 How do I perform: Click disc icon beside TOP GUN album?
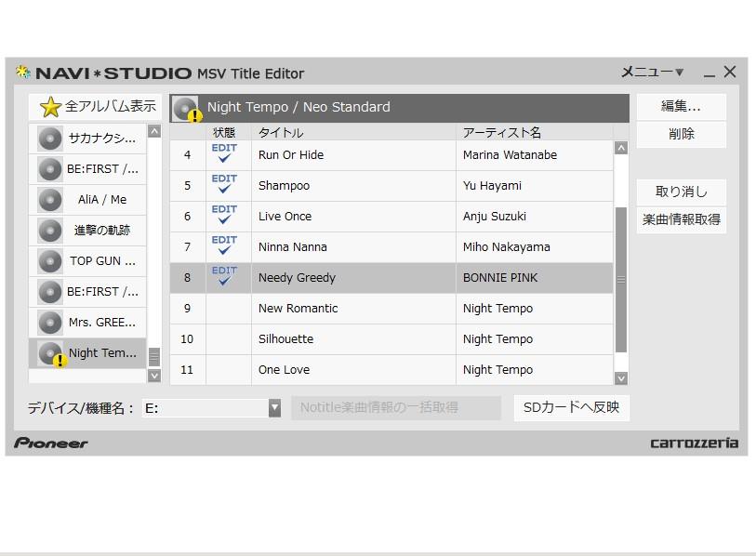point(50,261)
